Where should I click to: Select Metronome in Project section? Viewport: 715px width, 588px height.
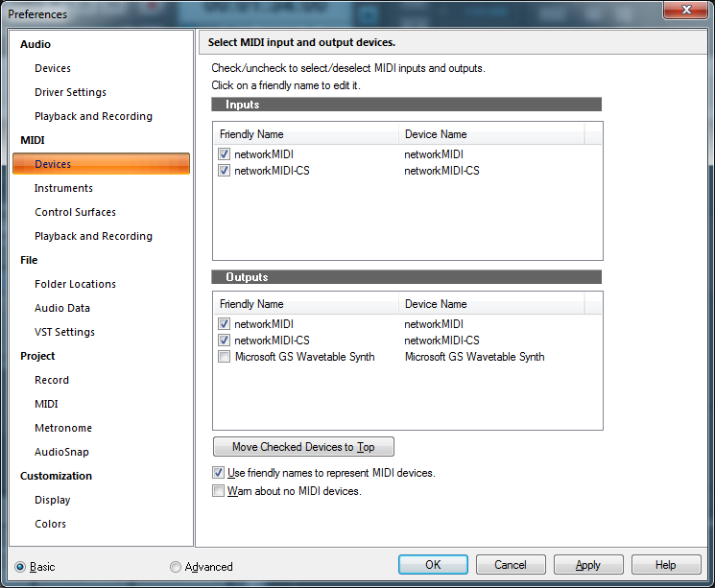coord(63,428)
